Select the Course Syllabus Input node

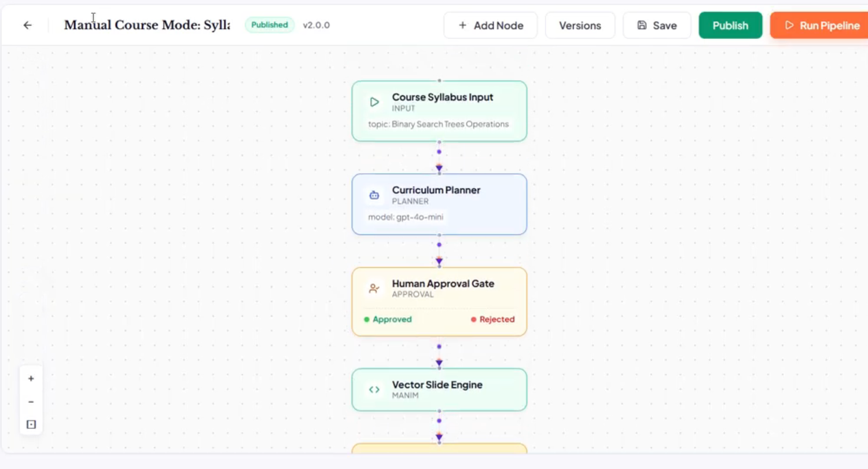(x=439, y=111)
